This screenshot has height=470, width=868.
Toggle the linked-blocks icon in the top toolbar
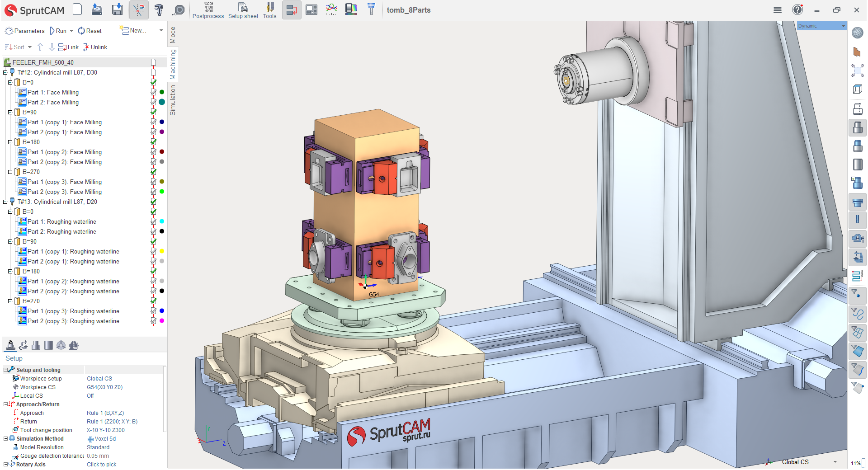292,10
